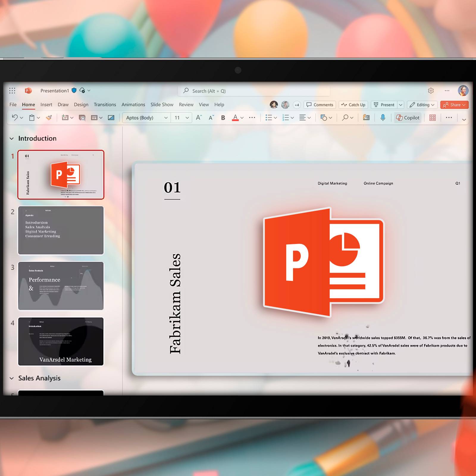Click the Present button
The width and height of the screenshot is (476, 476).
click(x=384, y=105)
